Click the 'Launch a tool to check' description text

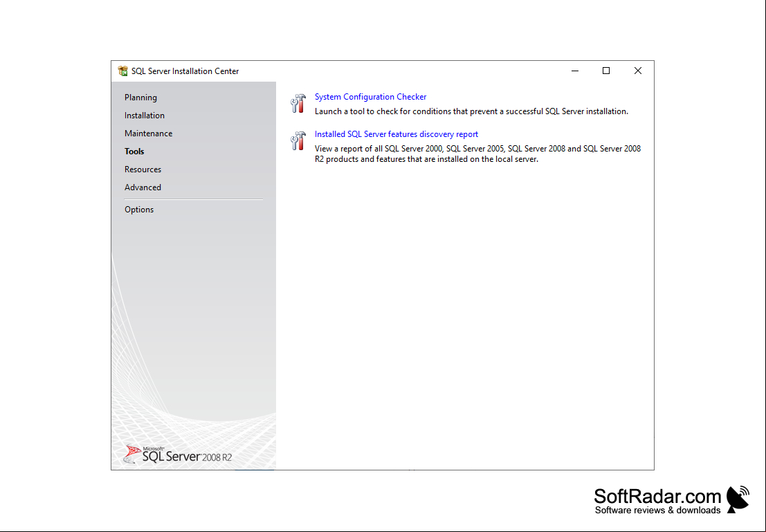471,111
